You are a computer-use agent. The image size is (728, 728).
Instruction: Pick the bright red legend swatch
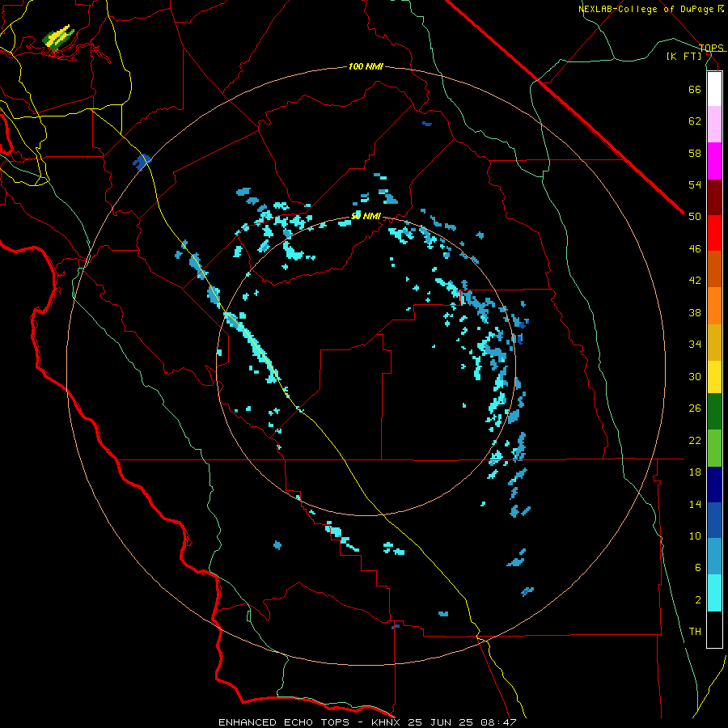(x=714, y=233)
